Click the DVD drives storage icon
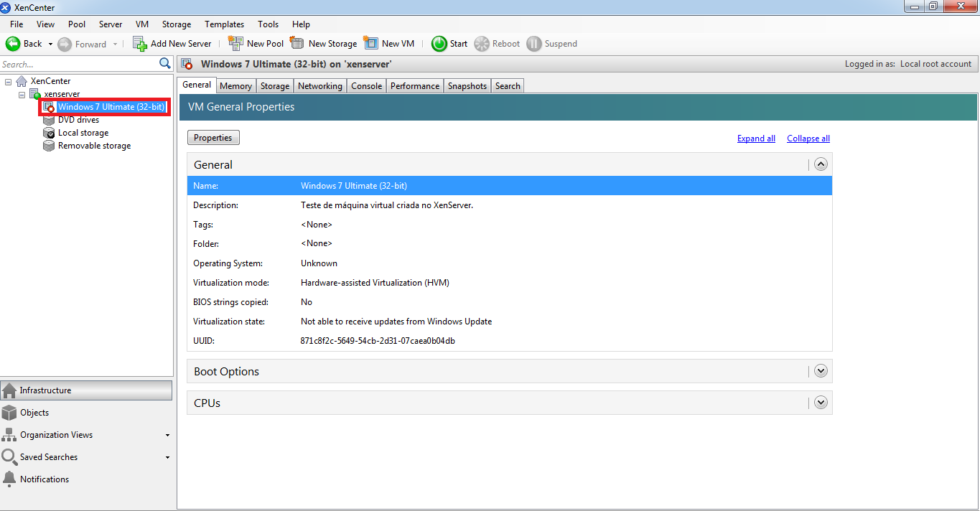The height and width of the screenshot is (511, 980). point(49,120)
